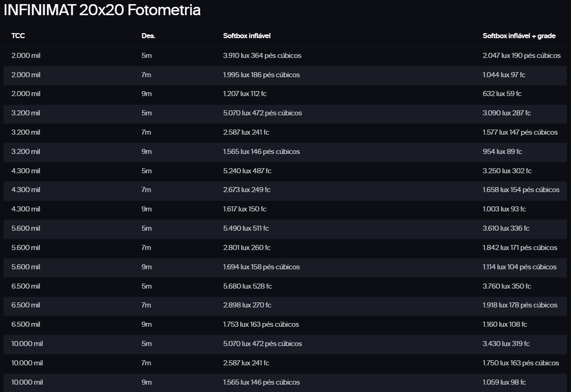Select the Softbox inflável + grade header
571x392 pixels.
click(519, 36)
